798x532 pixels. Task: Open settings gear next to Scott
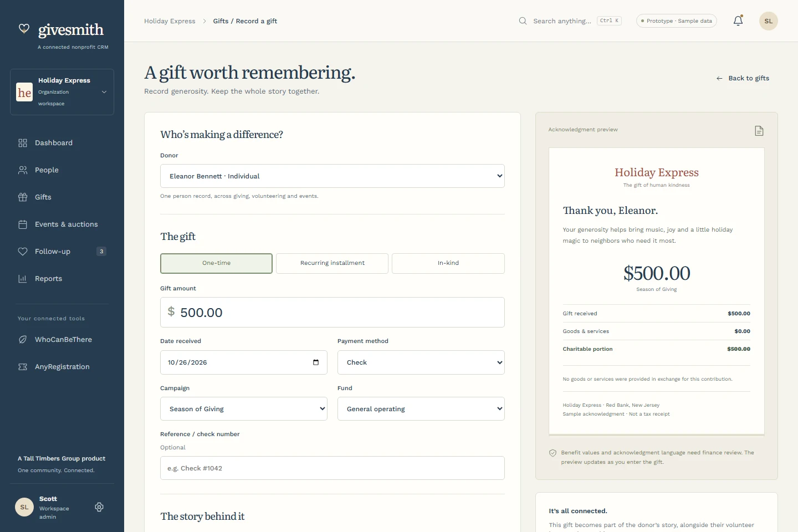pos(99,507)
